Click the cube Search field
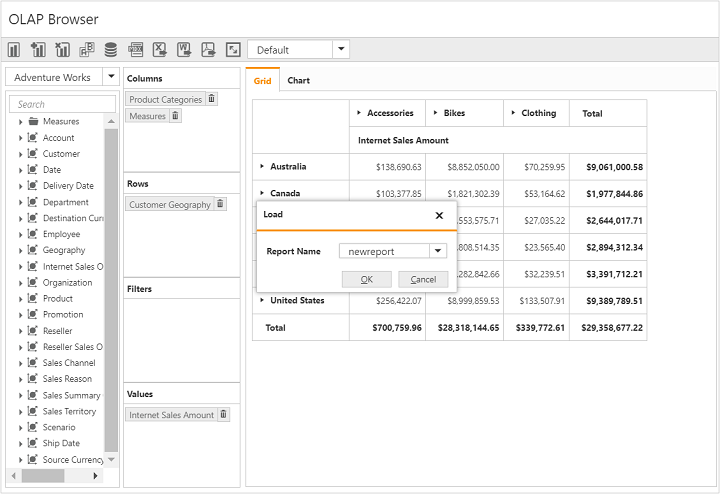 (62, 104)
